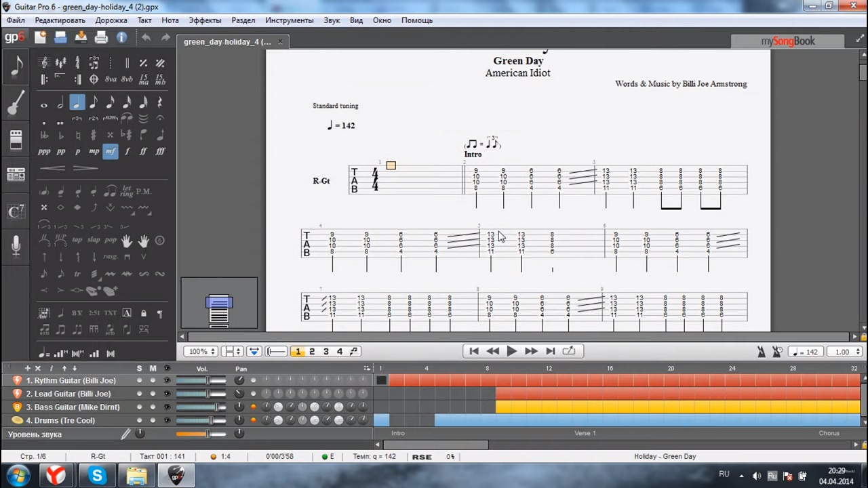Select the whole note duration

click(44, 104)
